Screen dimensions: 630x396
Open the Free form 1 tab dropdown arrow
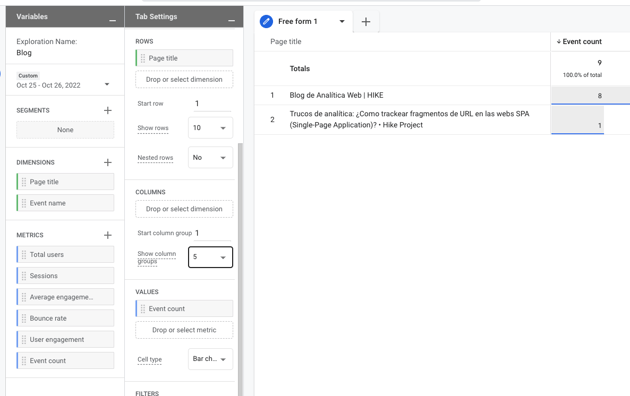342,21
